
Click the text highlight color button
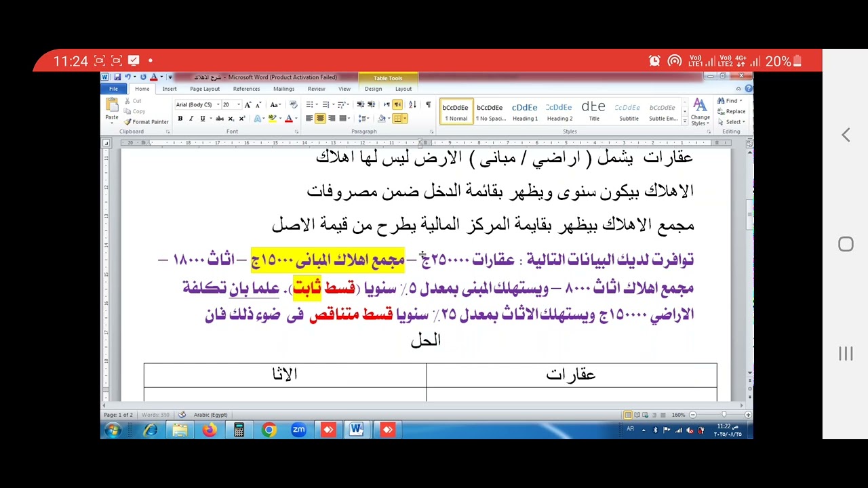tap(272, 119)
